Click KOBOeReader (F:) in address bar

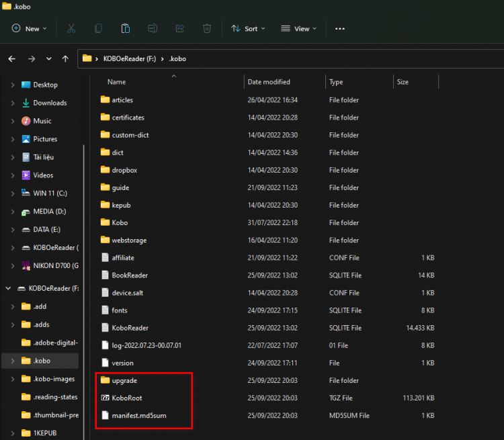click(130, 59)
